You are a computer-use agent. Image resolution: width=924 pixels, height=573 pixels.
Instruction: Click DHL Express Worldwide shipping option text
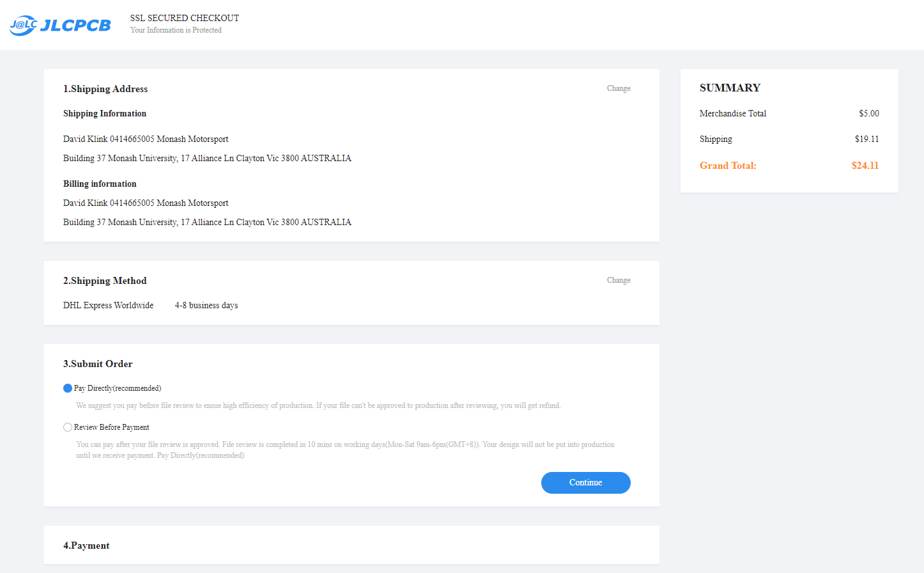(109, 305)
